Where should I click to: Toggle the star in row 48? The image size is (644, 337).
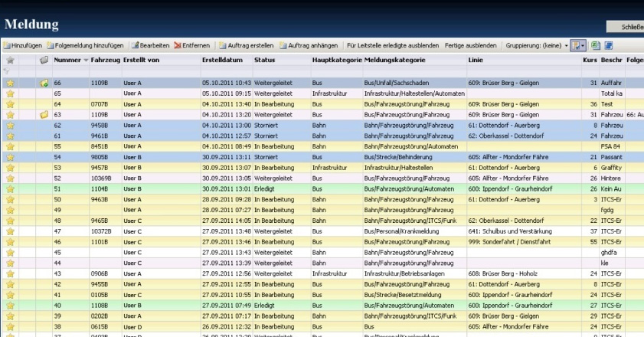[x=10, y=221]
